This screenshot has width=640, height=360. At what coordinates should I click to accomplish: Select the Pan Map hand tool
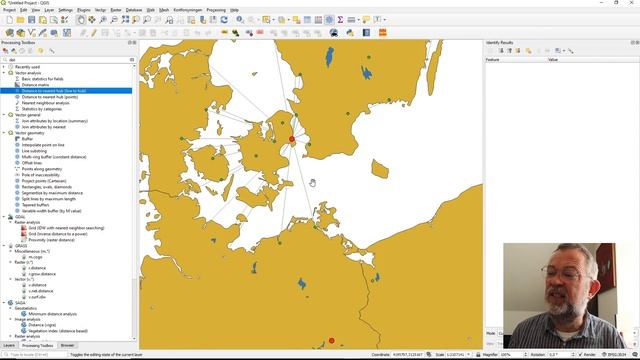point(81,20)
